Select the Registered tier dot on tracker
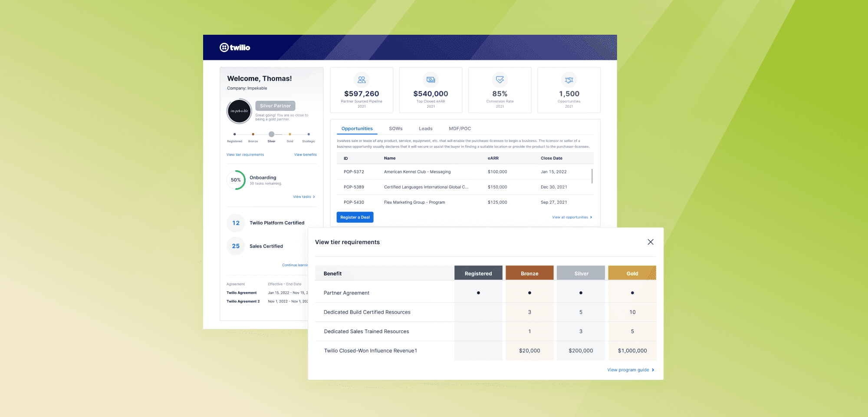 point(234,134)
